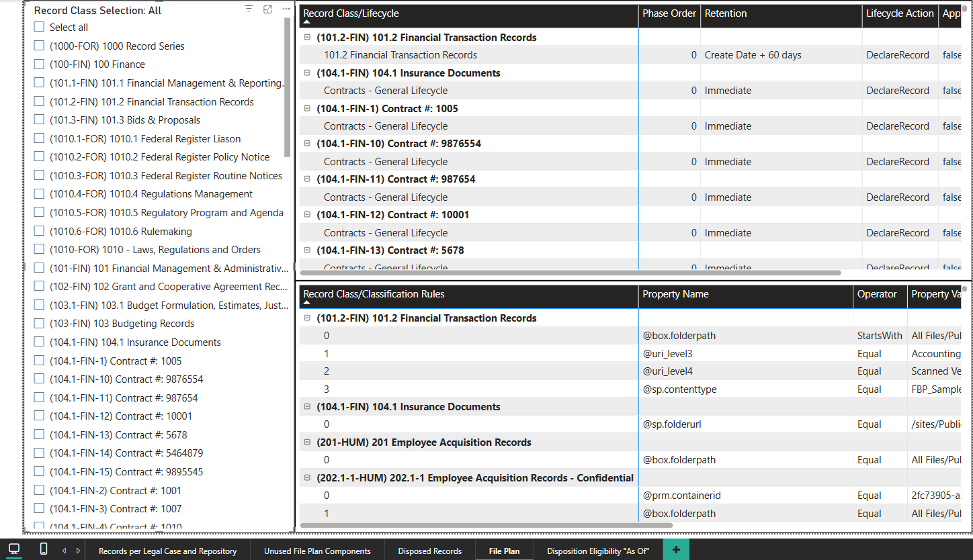This screenshot has width=973, height=560.
Task: Go to Unused File Plan Components tab
Action: 317,551
